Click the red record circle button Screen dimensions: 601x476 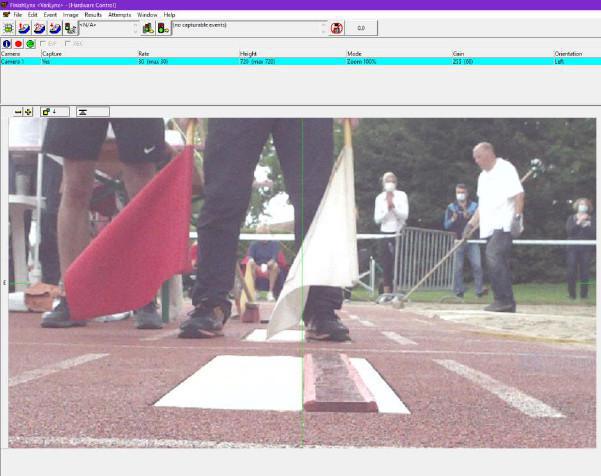click(18, 44)
